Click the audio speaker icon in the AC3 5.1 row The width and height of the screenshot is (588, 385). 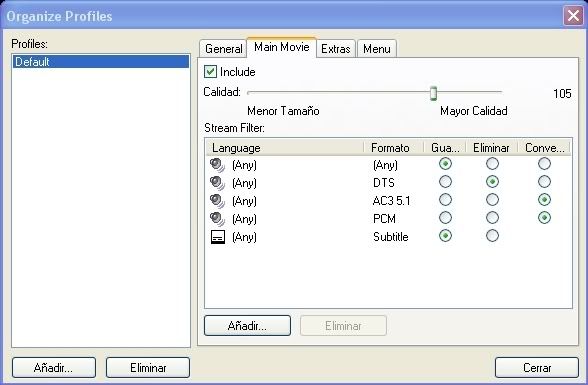[x=218, y=201]
